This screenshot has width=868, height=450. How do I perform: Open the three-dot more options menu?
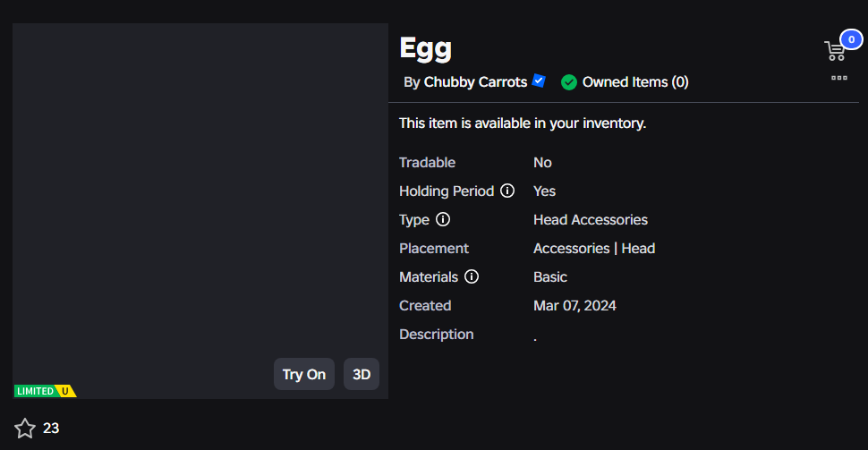click(839, 78)
